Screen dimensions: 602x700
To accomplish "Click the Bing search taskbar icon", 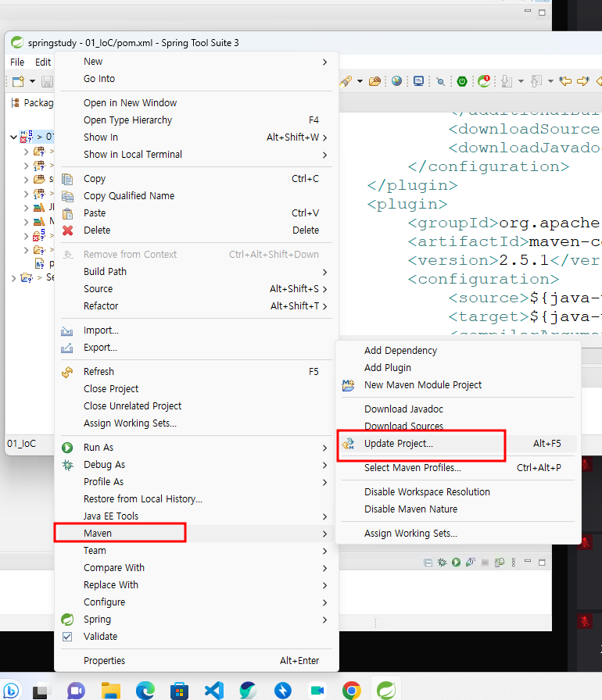I will [x=10, y=690].
